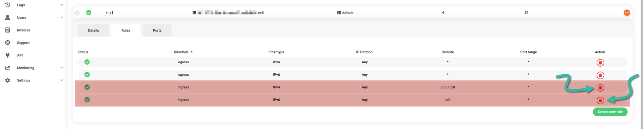Click the green status check of kna1

point(89,12)
